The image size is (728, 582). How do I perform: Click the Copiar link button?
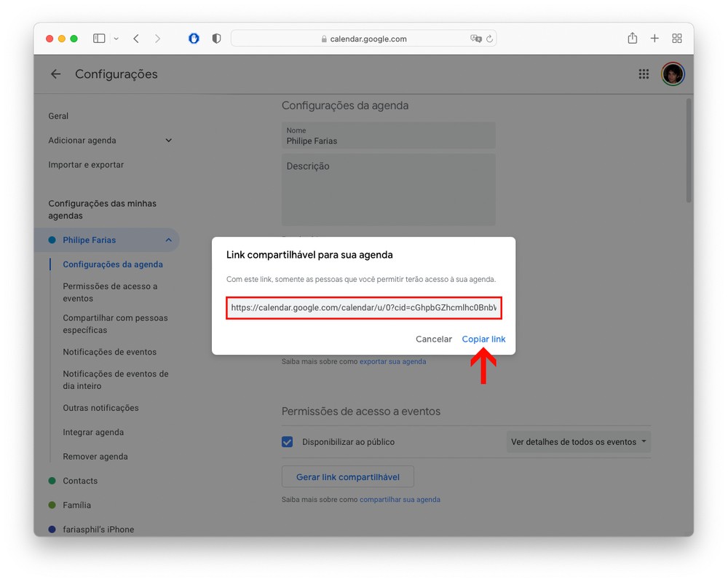coord(483,339)
